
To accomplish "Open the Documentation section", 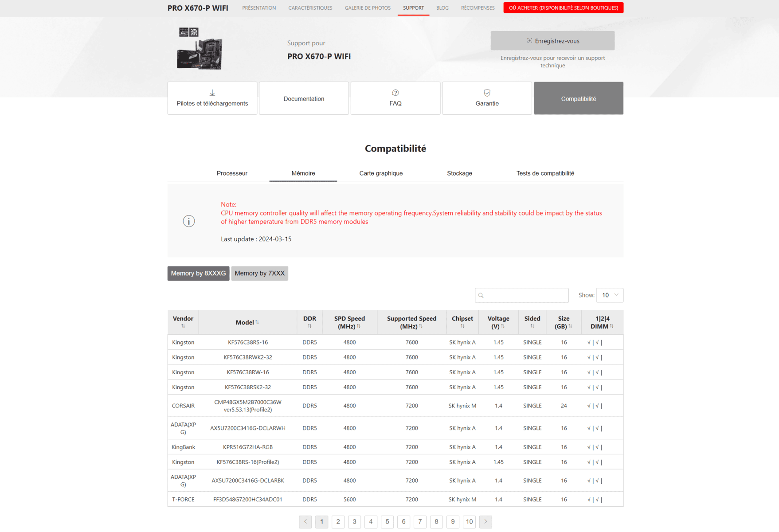I will [304, 98].
